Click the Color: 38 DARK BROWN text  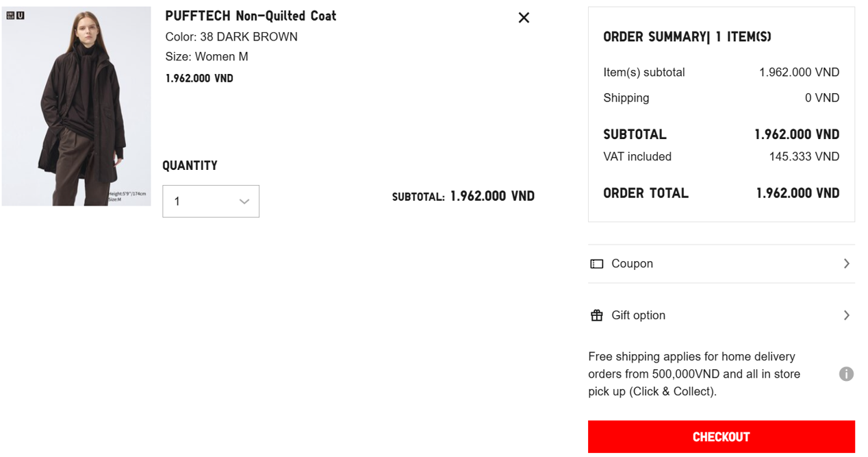231,37
